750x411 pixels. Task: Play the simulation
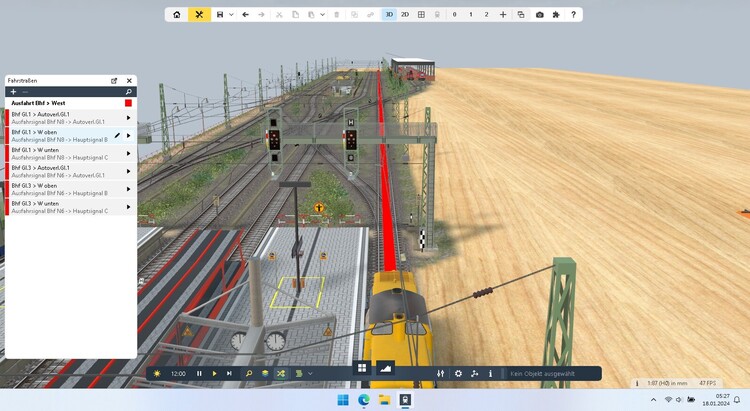pos(214,374)
